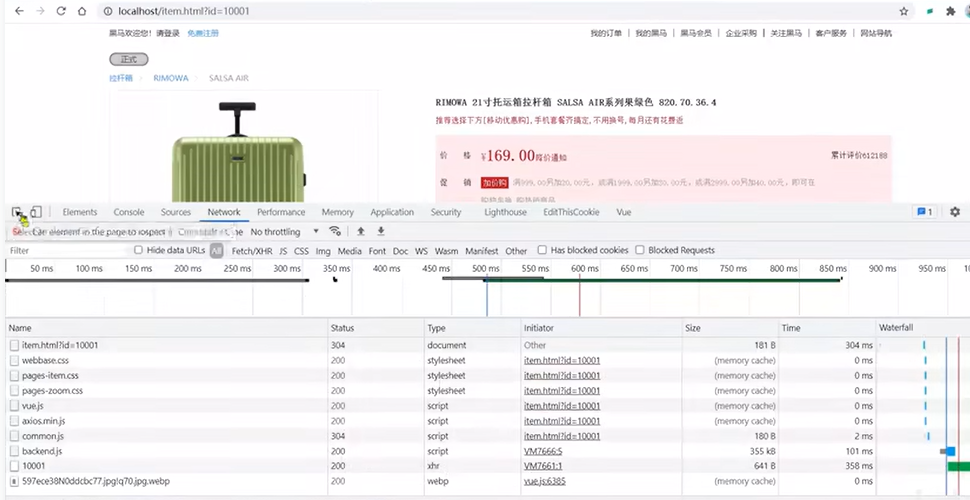
Task: Open the Lighthouse tab
Action: 505,212
